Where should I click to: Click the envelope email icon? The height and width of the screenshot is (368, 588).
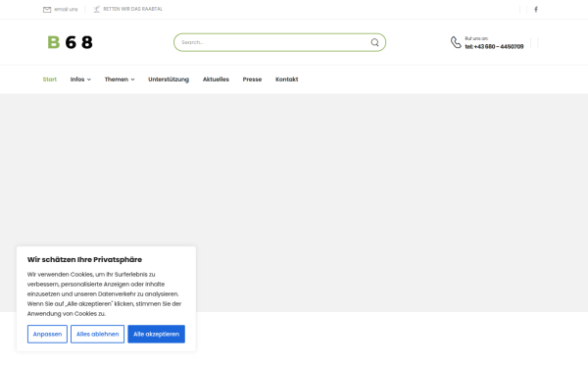pyautogui.click(x=47, y=10)
